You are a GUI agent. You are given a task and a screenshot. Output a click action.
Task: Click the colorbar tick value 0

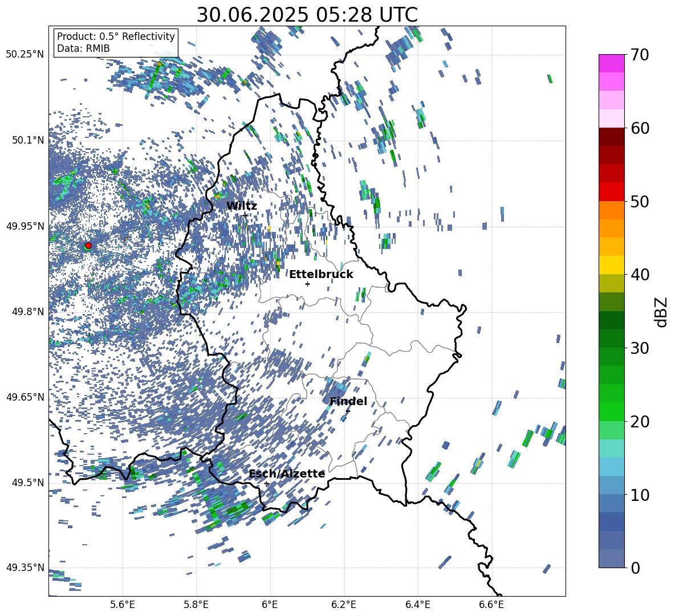(x=635, y=568)
